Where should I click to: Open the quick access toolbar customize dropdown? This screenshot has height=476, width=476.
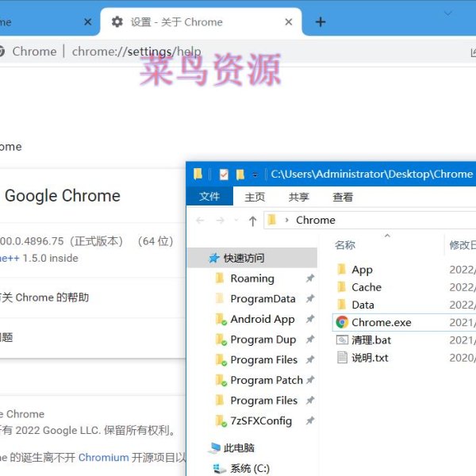255,175
